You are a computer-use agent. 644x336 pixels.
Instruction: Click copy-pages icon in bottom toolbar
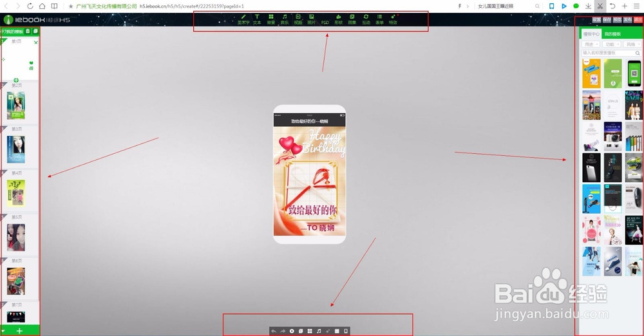coord(301,331)
